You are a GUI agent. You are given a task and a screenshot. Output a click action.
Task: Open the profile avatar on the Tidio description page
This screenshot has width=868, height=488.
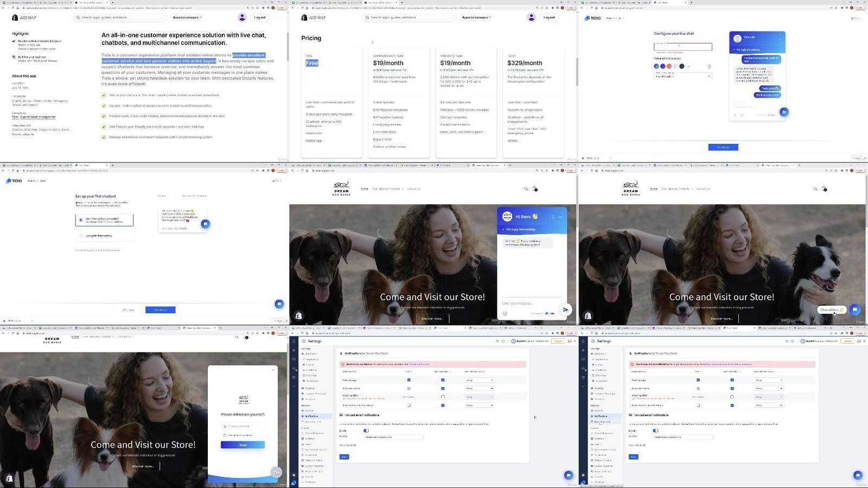point(242,17)
